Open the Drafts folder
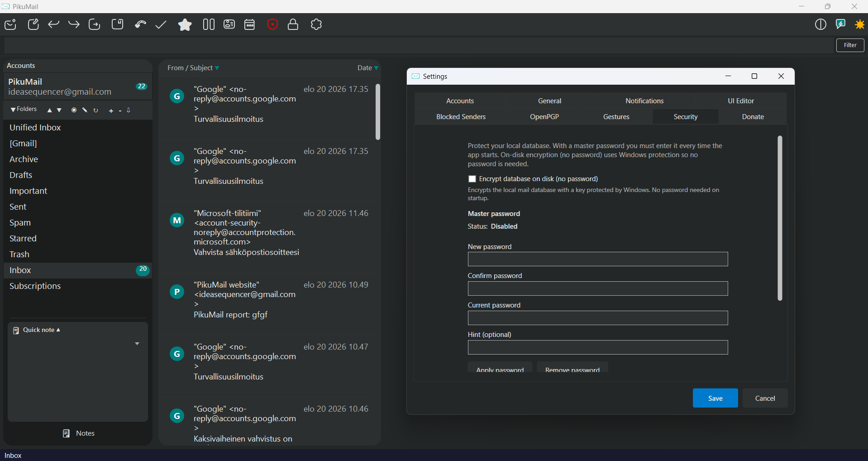868x461 pixels. tap(78, 175)
